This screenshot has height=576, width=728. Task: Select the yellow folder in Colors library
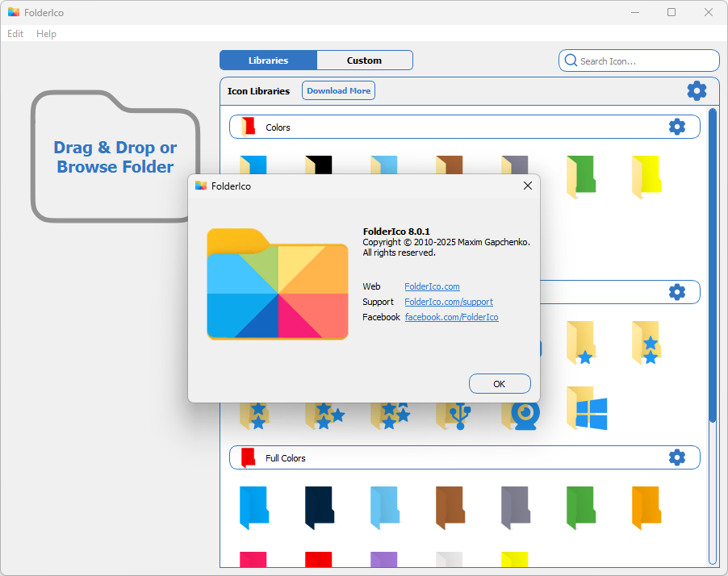(x=646, y=177)
